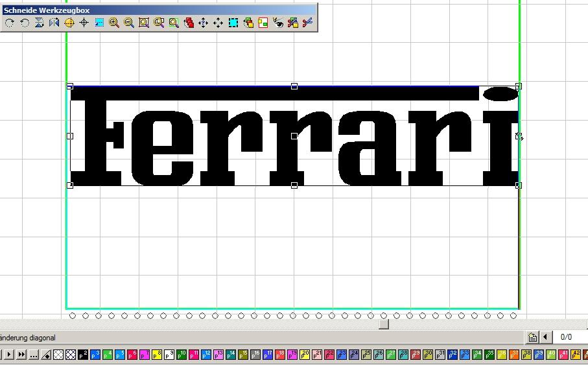Image resolution: width=588 pixels, height=365 pixels.
Task: Click the horizontal scrollbar thumb
Action: (x=384, y=324)
